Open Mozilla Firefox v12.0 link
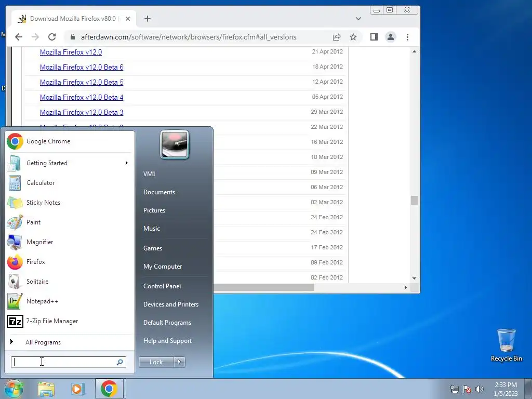The width and height of the screenshot is (532, 399). coord(71,52)
